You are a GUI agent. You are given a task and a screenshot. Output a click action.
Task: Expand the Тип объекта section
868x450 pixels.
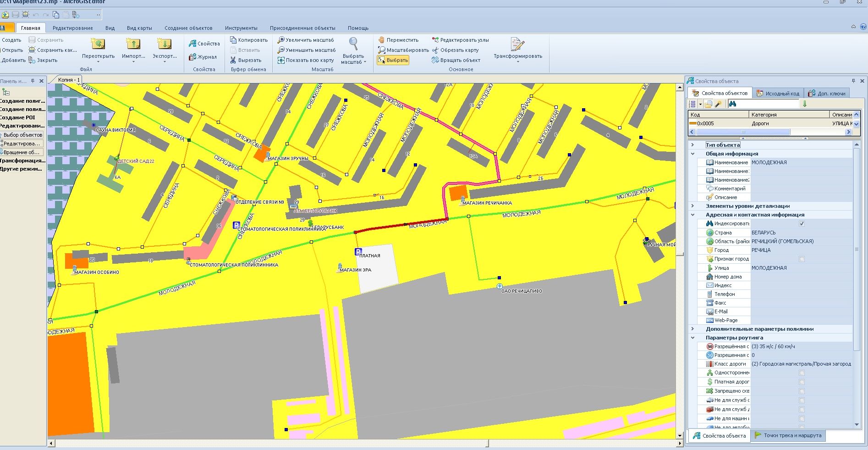pyautogui.click(x=692, y=145)
